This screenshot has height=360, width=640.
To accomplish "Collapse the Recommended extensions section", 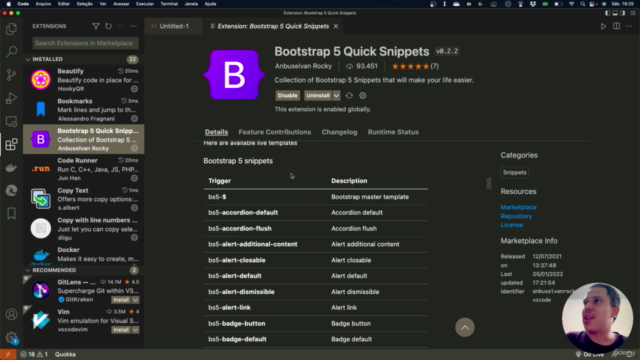I will pyautogui.click(x=28, y=270).
